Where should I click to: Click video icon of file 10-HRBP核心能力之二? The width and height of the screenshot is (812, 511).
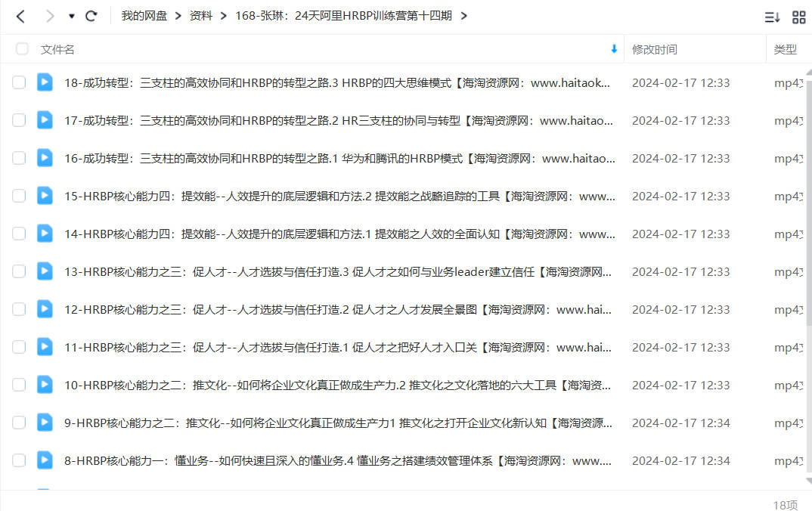[45, 385]
